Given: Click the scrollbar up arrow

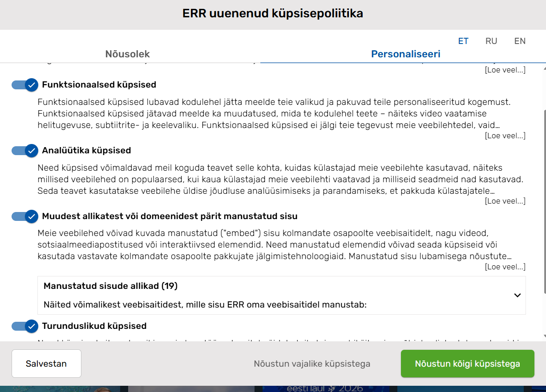Looking at the screenshot, I should coord(544,69).
